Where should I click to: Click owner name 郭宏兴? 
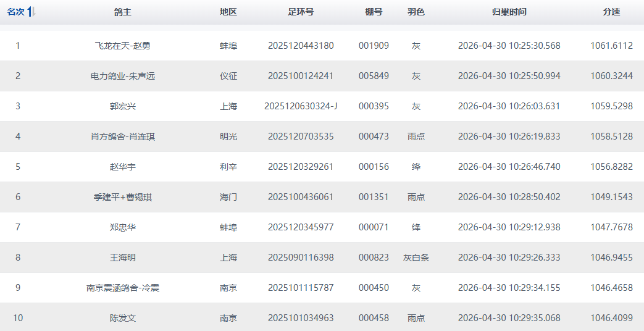pos(122,106)
